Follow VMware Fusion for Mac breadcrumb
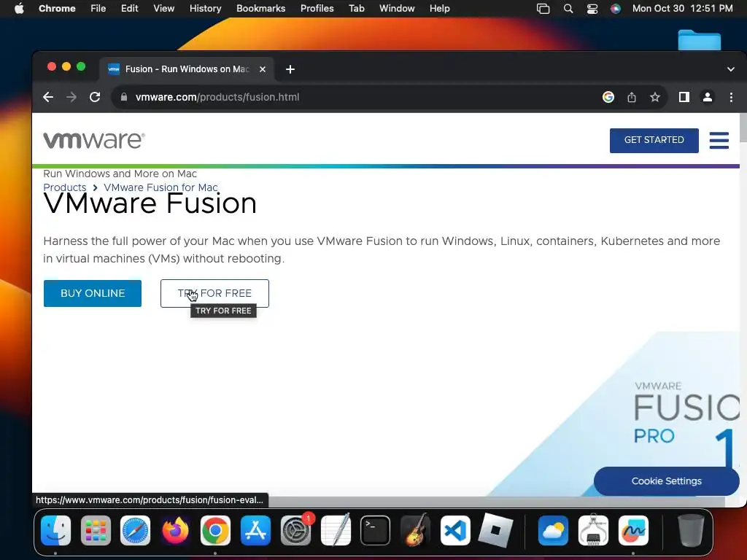 [160, 187]
